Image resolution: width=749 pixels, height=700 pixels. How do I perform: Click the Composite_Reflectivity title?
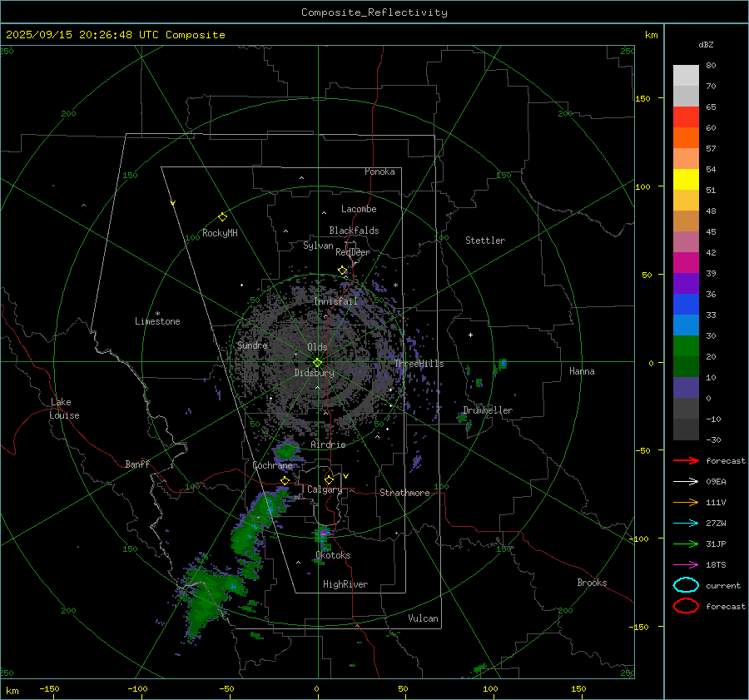click(x=374, y=12)
